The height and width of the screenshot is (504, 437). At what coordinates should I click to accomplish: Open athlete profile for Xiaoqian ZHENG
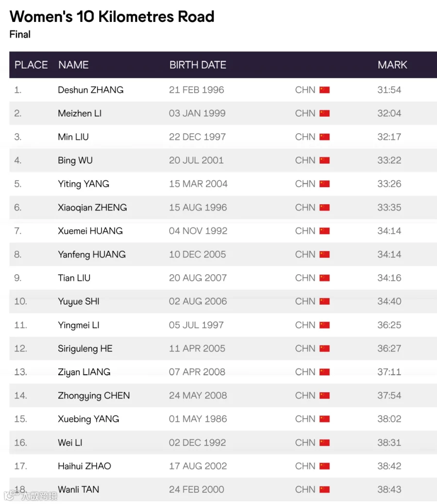tap(92, 208)
